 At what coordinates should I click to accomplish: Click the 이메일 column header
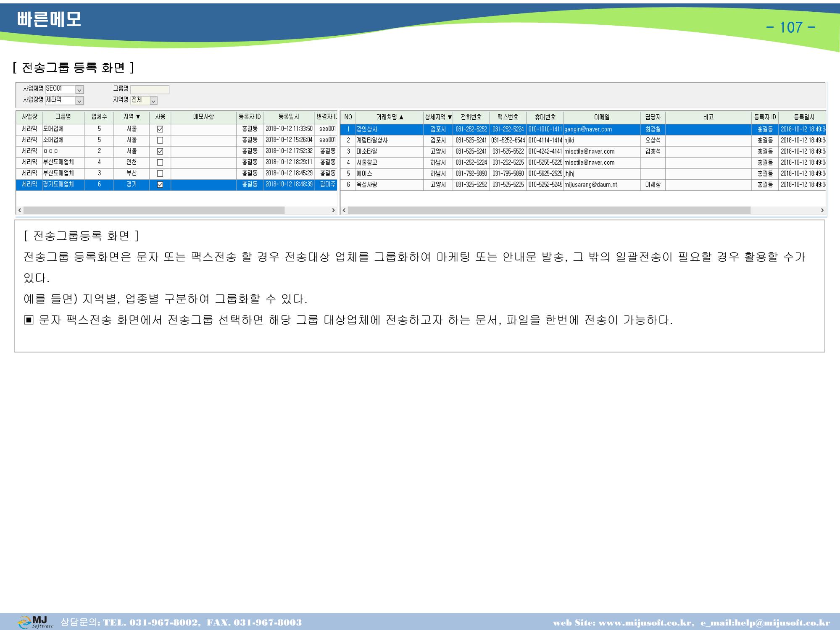click(x=602, y=117)
